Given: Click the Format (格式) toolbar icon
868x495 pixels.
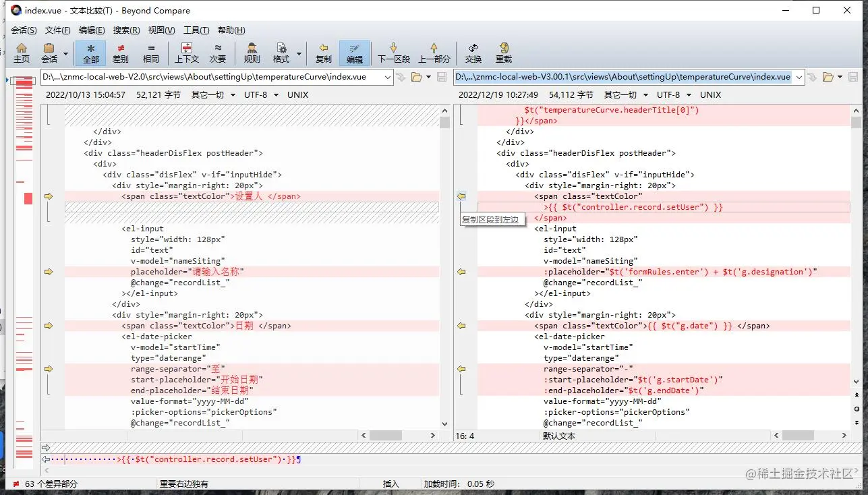Looking at the screenshot, I should (281, 53).
